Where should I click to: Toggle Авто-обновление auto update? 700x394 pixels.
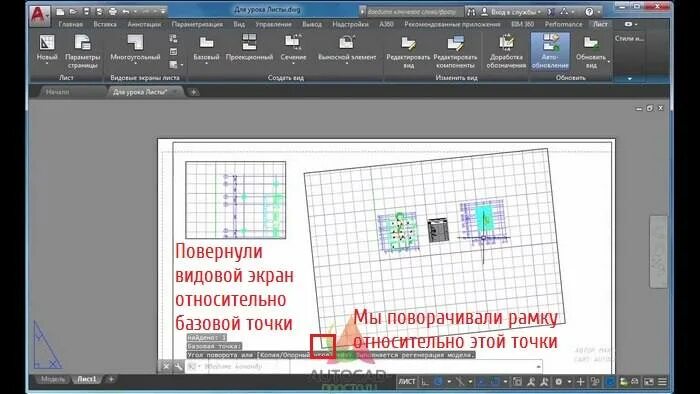tap(550, 51)
